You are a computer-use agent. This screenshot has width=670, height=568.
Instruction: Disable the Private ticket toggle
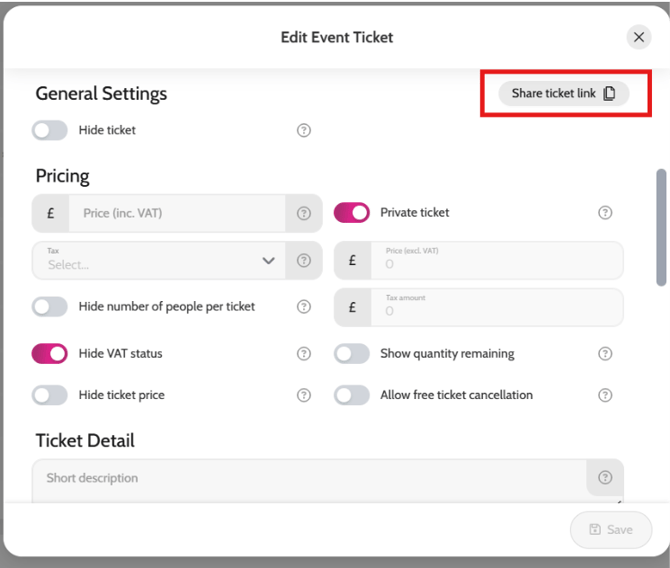coord(352,213)
